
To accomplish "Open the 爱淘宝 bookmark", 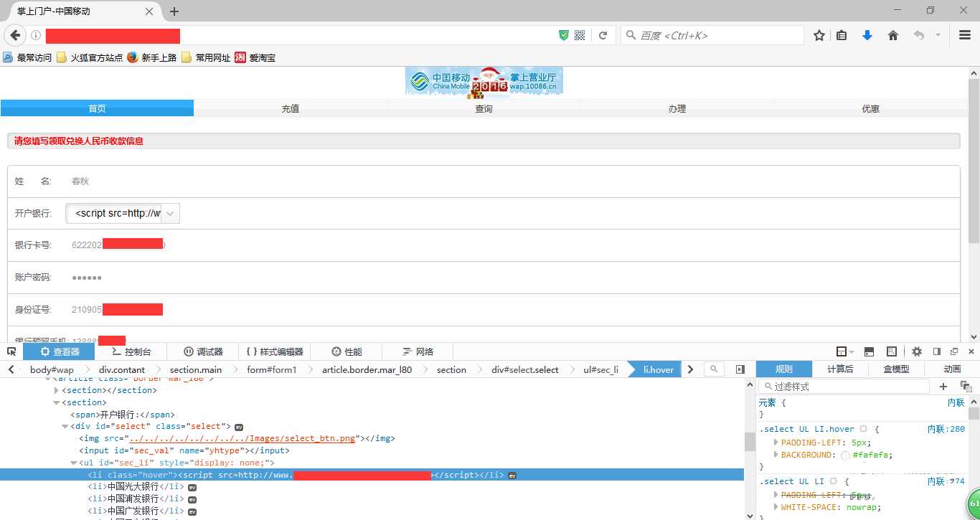I will tap(255, 57).
